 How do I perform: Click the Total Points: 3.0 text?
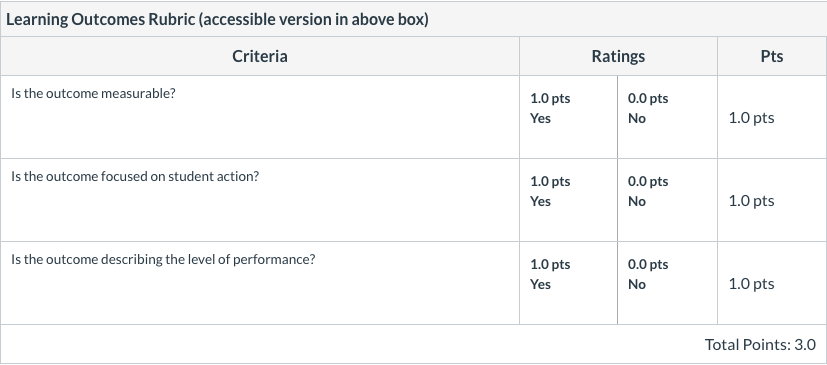(760, 344)
